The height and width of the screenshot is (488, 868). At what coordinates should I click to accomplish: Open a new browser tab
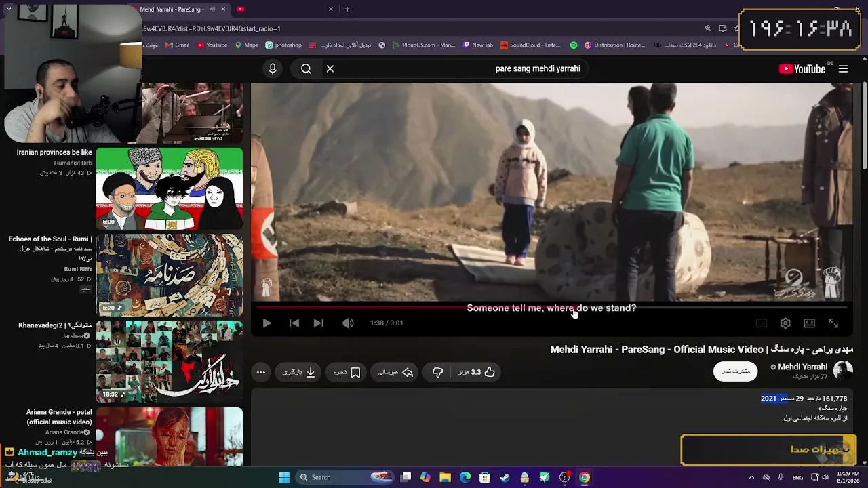click(x=347, y=9)
